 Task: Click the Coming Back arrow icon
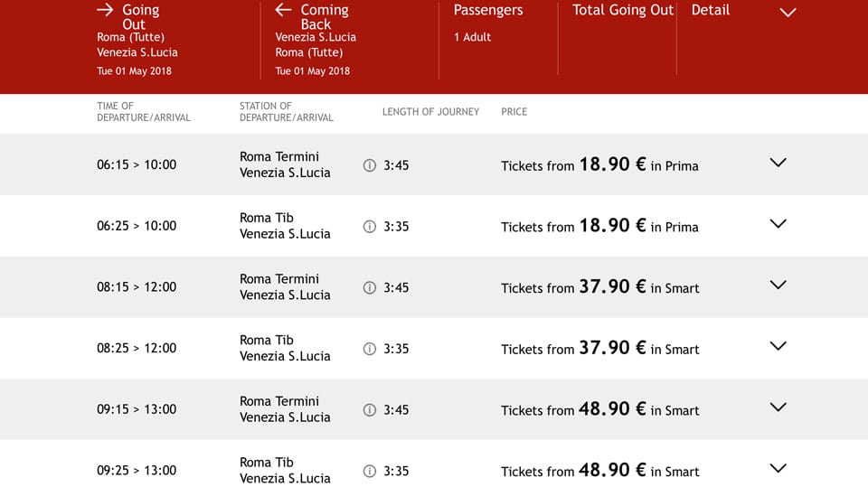(283, 9)
